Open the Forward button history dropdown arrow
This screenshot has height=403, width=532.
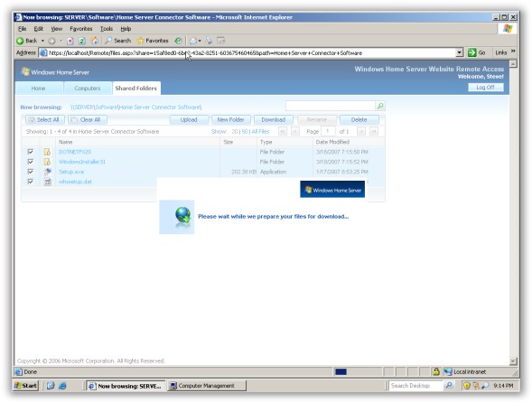click(x=61, y=41)
